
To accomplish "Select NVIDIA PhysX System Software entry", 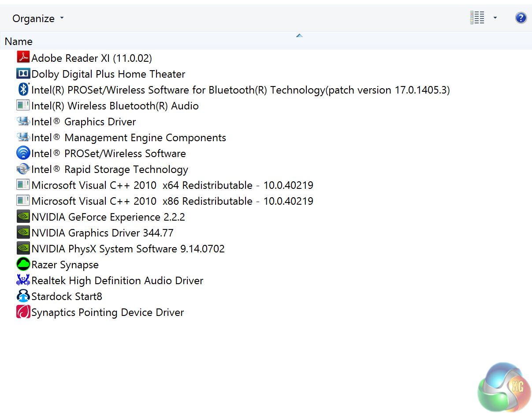I will coord(128,249).
